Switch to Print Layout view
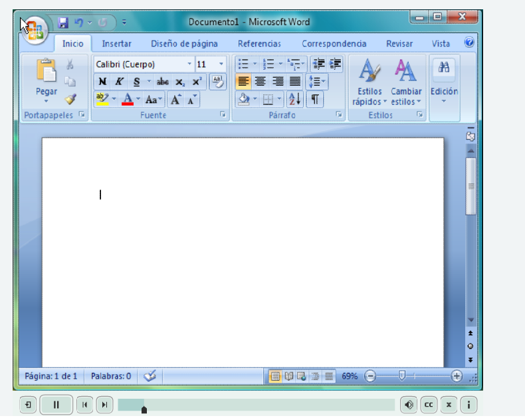The width and height of the screenshot is (525, 420). coord(275,376)
